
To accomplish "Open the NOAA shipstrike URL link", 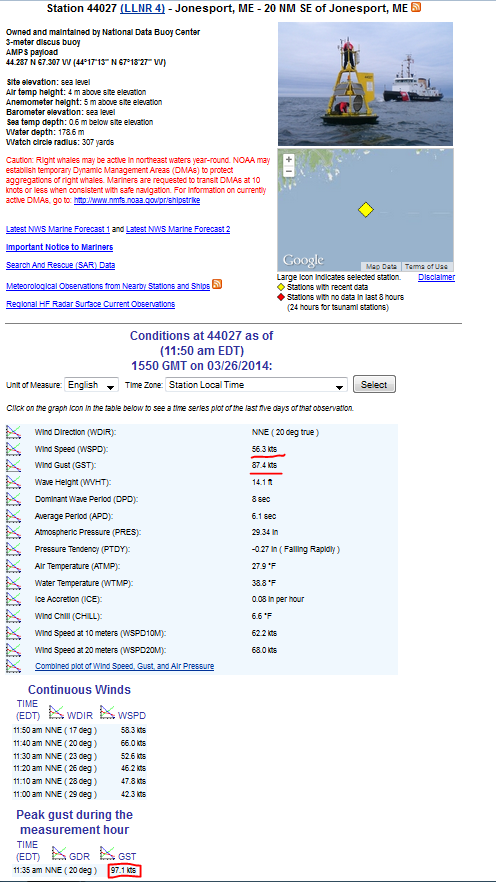I will [137, 200].
